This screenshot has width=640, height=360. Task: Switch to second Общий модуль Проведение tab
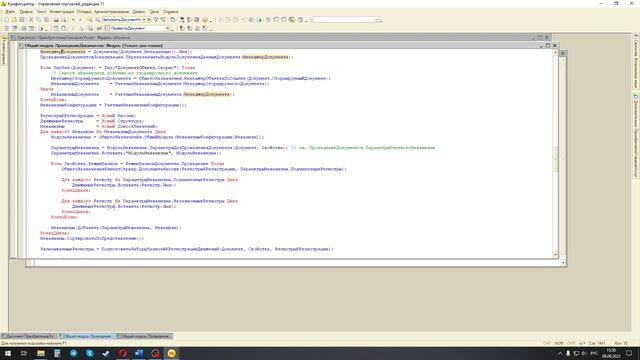coord(86,336)
